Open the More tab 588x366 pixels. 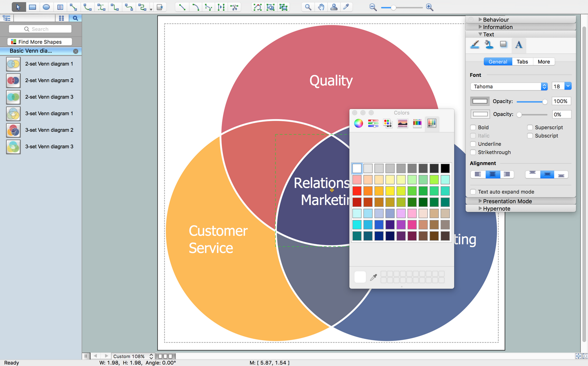[x=544, y=62]
